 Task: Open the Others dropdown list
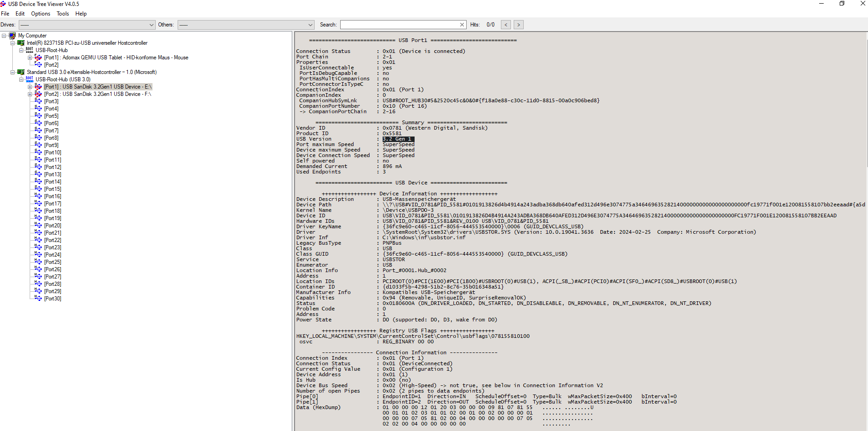coord(246,25)
